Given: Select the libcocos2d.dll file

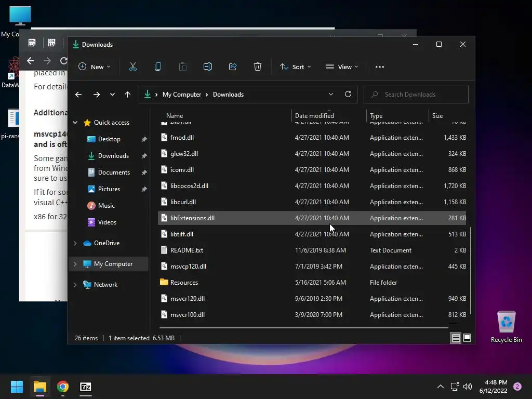Looking at the screenshot, I should (x=312, y=185).
